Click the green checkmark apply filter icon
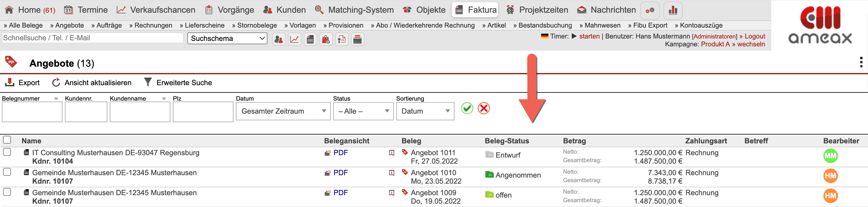The width and height of the screenshot is (868, 207). pyautogui.click(x=467, y=109)
